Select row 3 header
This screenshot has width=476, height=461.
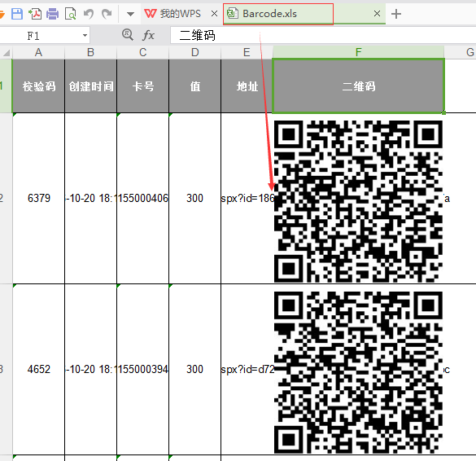coord(6,370)
